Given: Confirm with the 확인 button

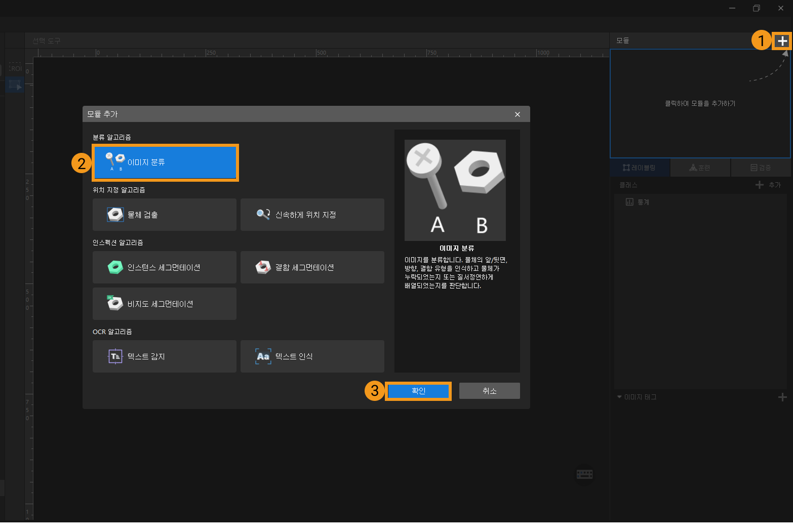Looking at the screenshot, I should point(418,391).
